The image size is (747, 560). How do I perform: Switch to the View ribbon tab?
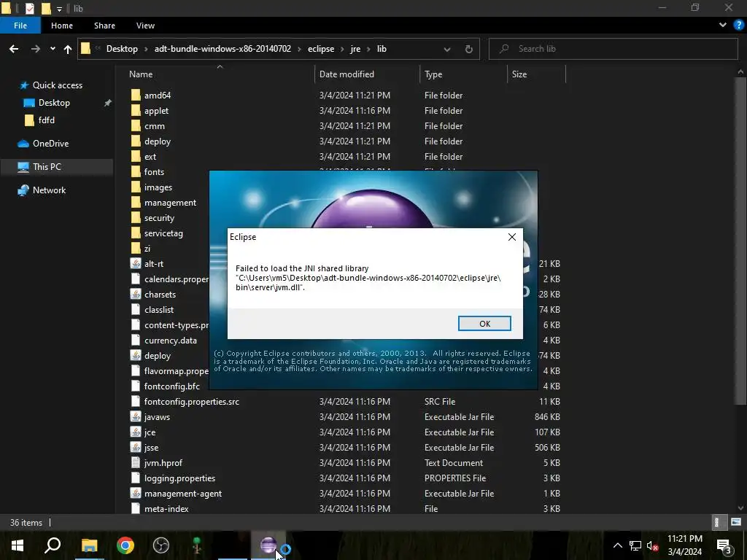(145, 26)
